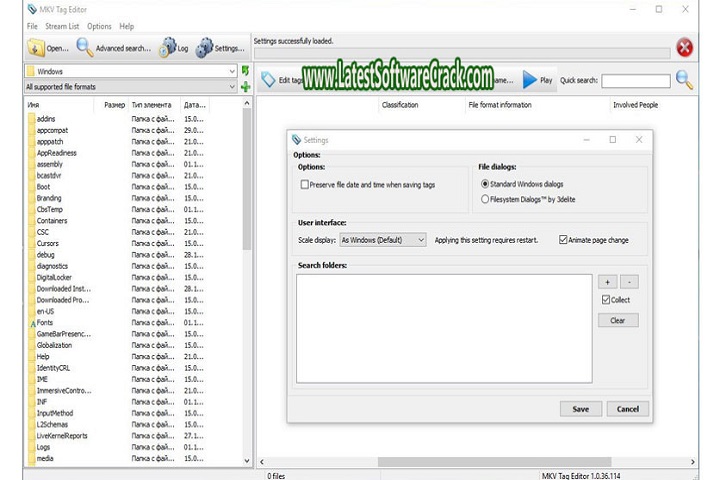Open the Stream List menu
720x480 pixels.
click(62, 26)
